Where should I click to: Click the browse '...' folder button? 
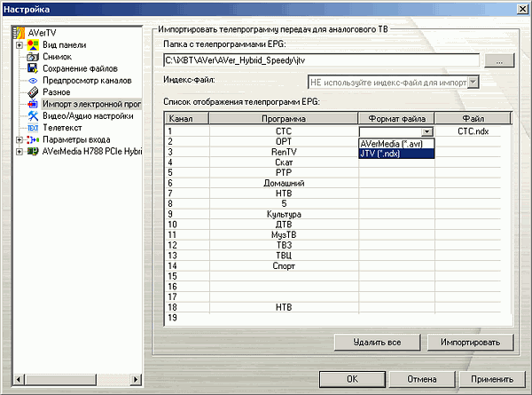(500, 60)
